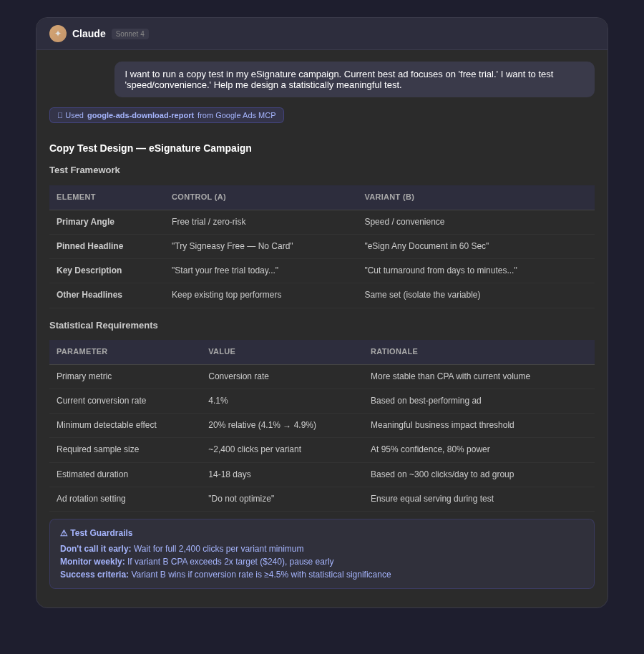Expand the Used google-ads-download-report chip
644x654 pixels.
(x=166, y=115)
